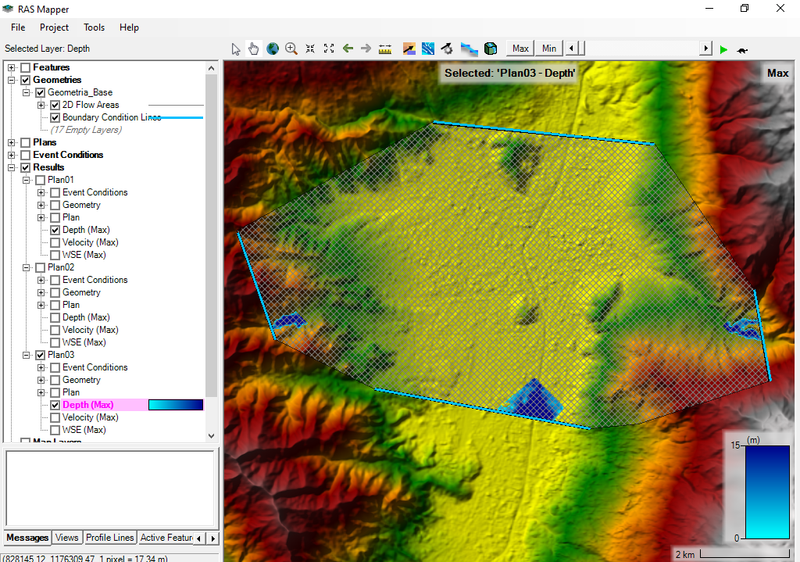Select the measure ruler tool

[x=387, y=48]
